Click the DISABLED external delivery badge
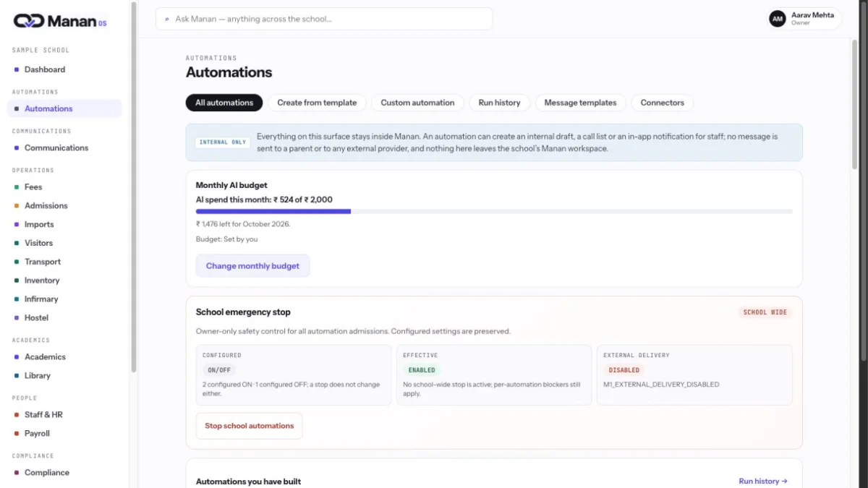This screenshot has height=488, width=868. coord(624,370)
